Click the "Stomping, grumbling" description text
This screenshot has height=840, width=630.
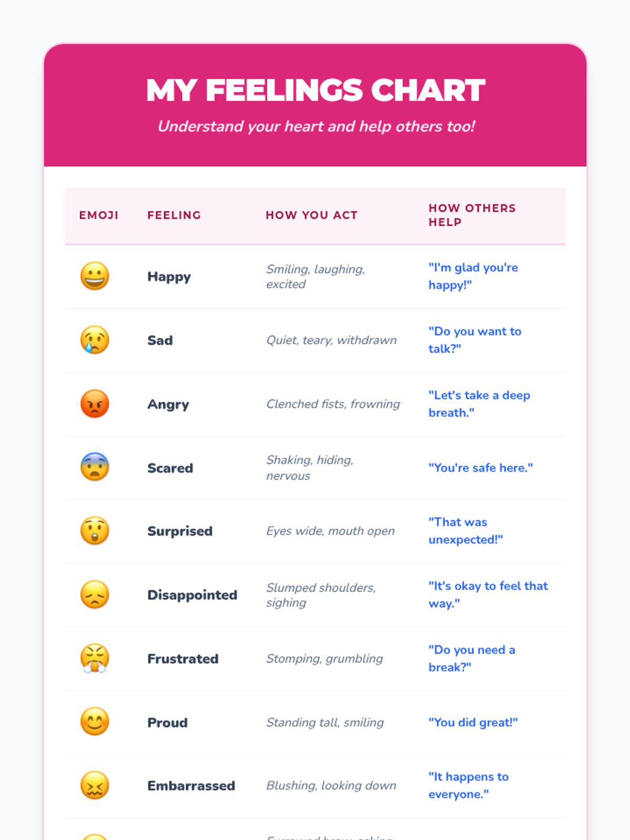324,658
